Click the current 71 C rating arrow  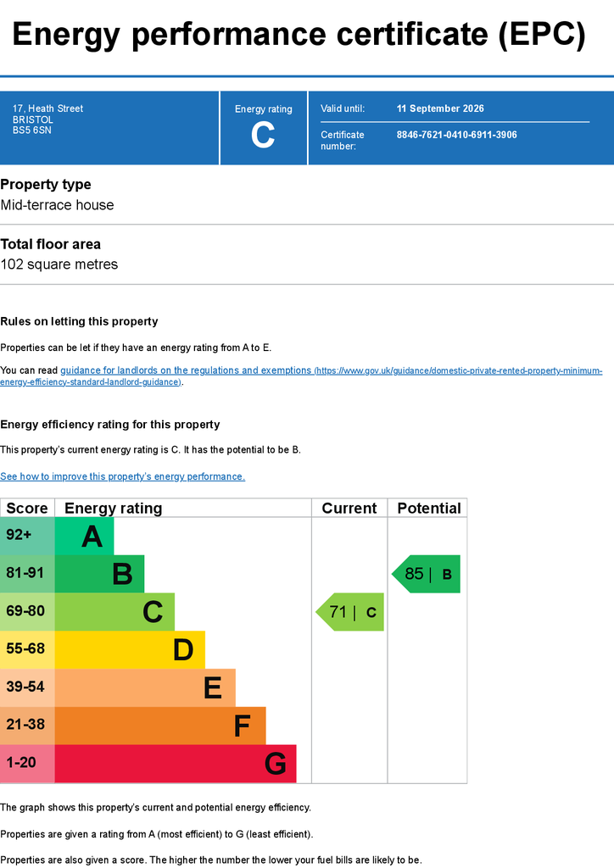[x=350, y=612]
